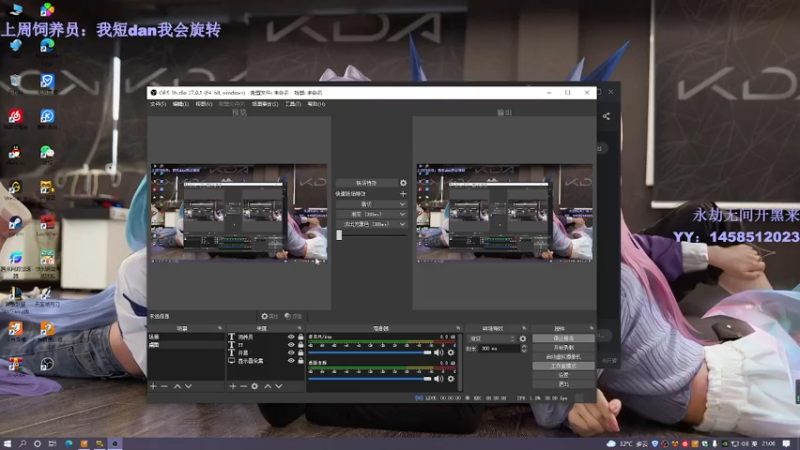Open the QQ penguin desktop icon

coord(15,152)
